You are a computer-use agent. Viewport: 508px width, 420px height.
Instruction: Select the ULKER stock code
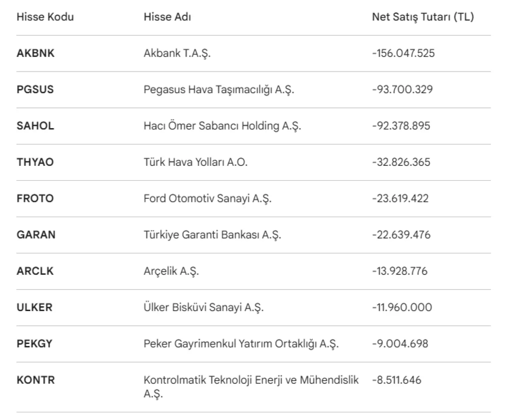34,307
